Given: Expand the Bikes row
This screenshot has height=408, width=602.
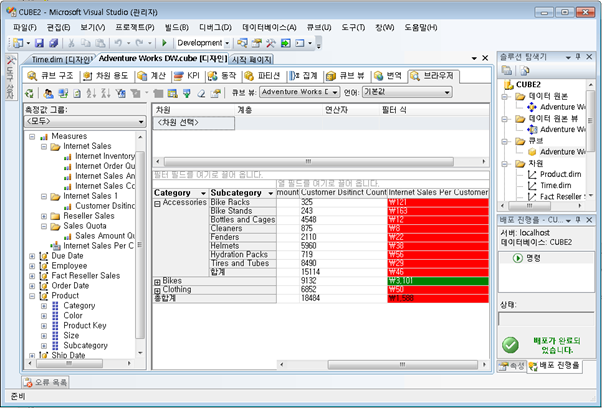Looking at the screenshot, I should [157, 282].
